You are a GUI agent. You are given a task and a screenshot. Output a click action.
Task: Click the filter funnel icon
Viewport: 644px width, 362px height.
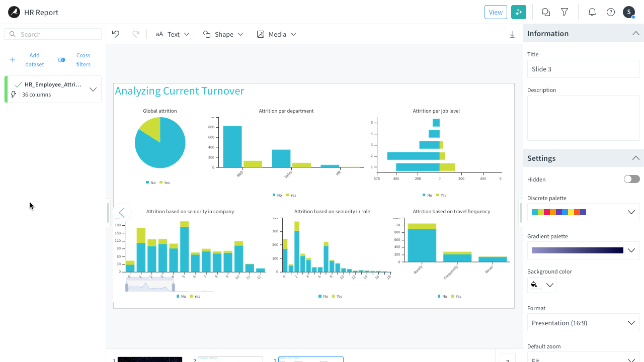(x=565, y=12)
